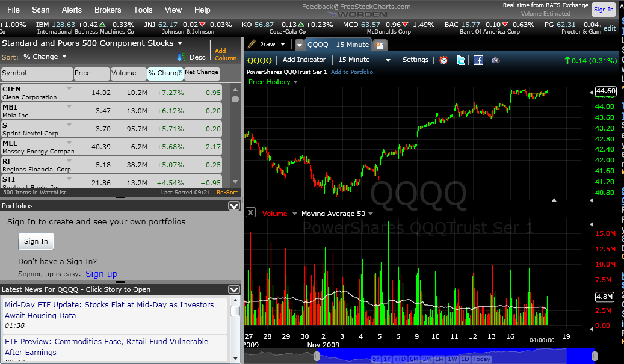
Task: Open the Scan menu
Action: point(40,10)
